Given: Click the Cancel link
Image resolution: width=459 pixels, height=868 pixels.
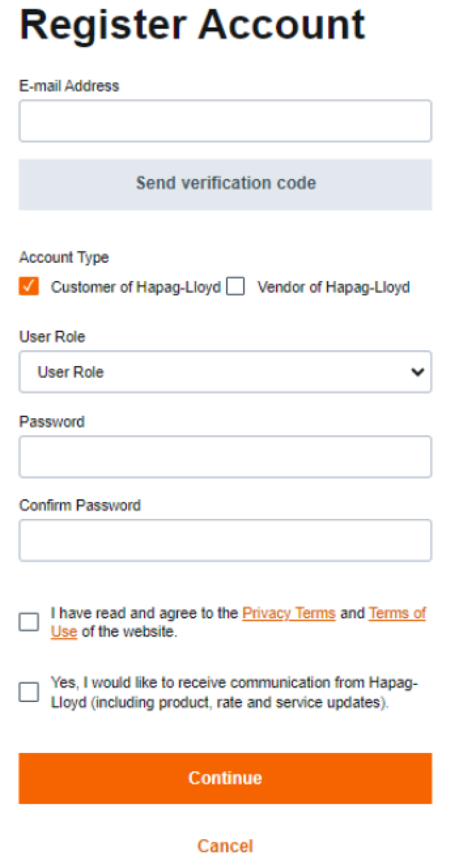Looking at the screenshot, I should [225, 846].
